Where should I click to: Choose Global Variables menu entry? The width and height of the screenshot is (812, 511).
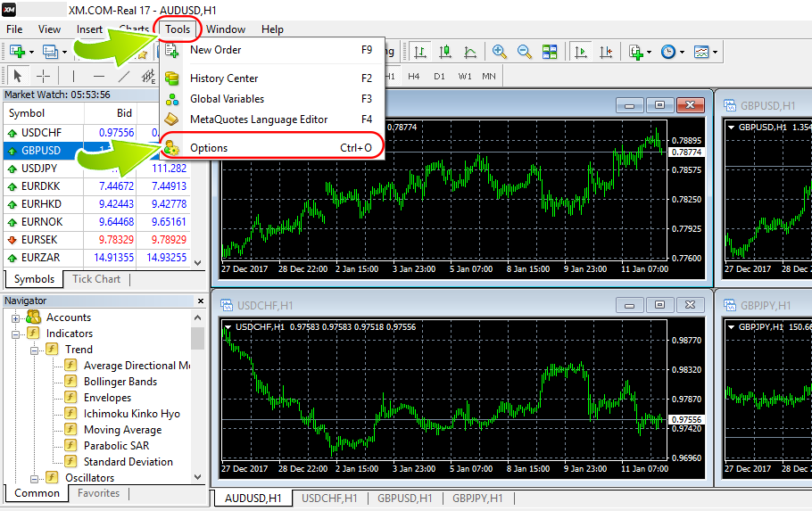click(x=273, y=99)
